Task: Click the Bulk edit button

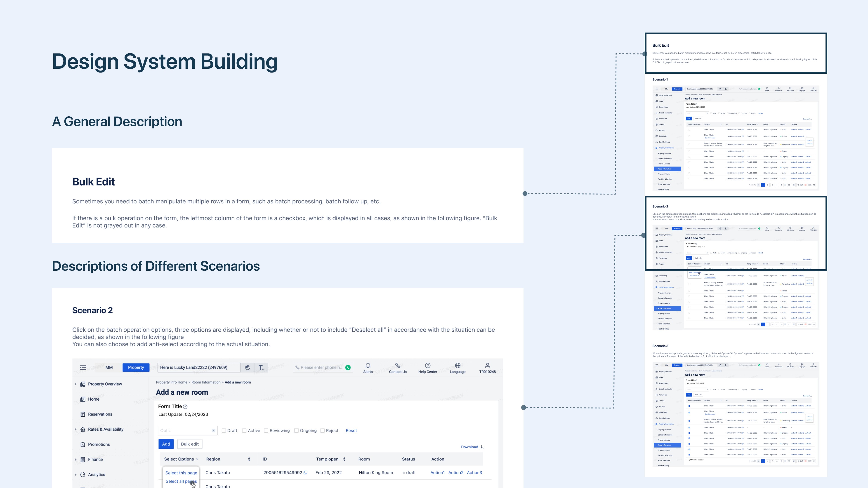Action: [x=190, y=444]
